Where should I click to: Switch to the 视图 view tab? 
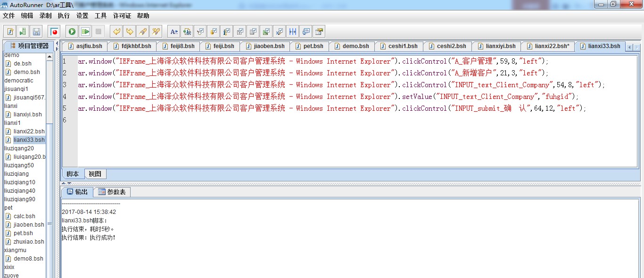click(x=95, y=174)
